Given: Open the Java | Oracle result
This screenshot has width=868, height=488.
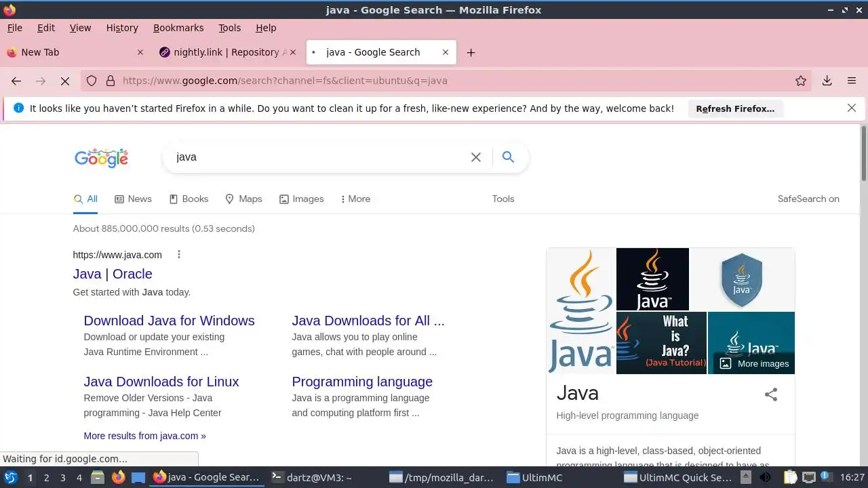Looking at the screenshot, I should [113, 274].
